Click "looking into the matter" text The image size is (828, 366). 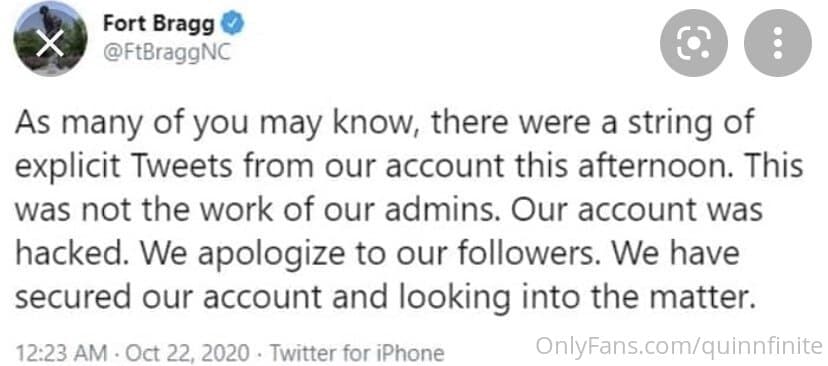(x=575, y=298)
